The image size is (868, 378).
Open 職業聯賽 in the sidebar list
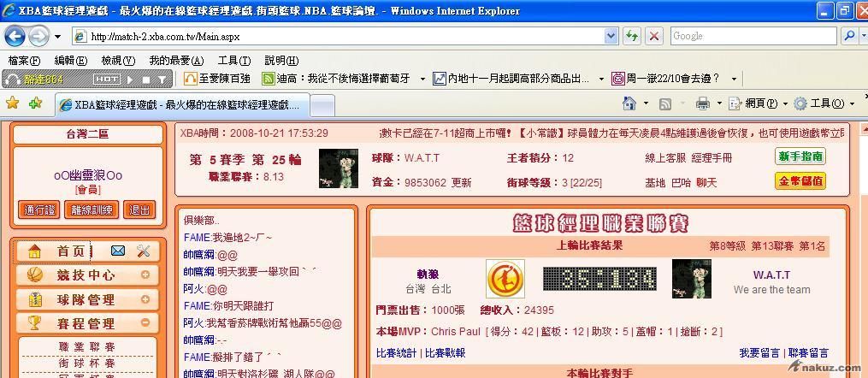[x=87, y=347]
